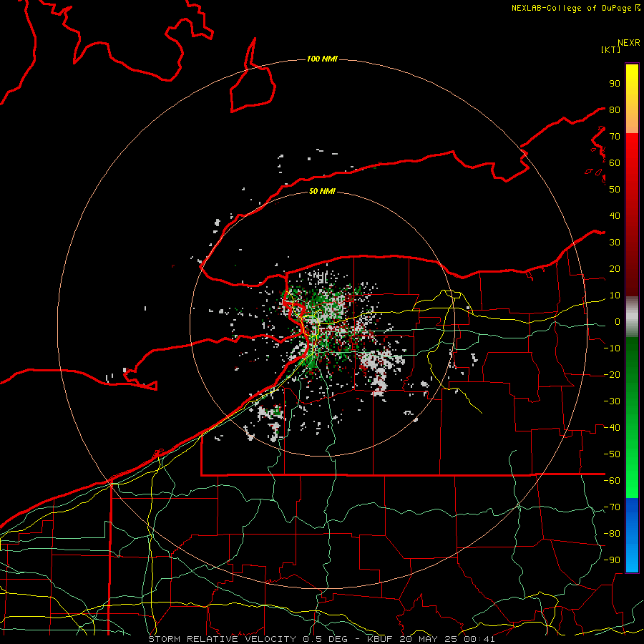
Task: Click the [KT] units label
Action: 611,49
